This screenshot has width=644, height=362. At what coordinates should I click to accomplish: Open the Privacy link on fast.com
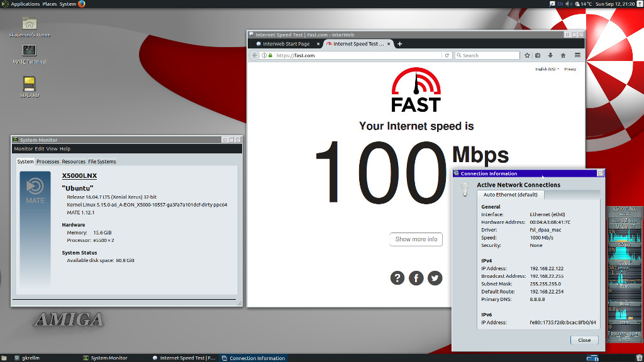click(570, 69)
